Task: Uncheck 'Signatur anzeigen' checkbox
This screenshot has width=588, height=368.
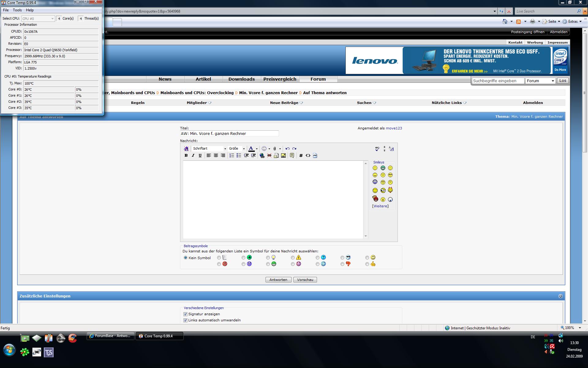Action: 185,314
